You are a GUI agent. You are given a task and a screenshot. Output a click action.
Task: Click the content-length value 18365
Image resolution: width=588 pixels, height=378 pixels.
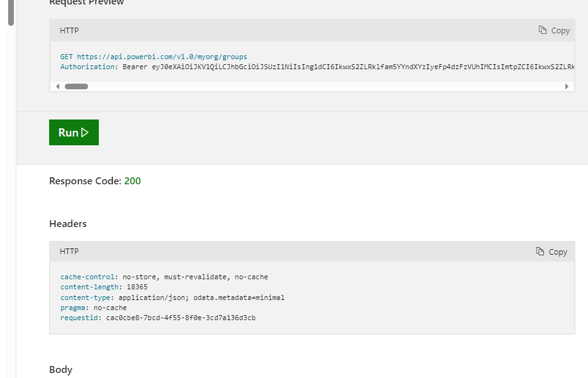coord(137,287)
